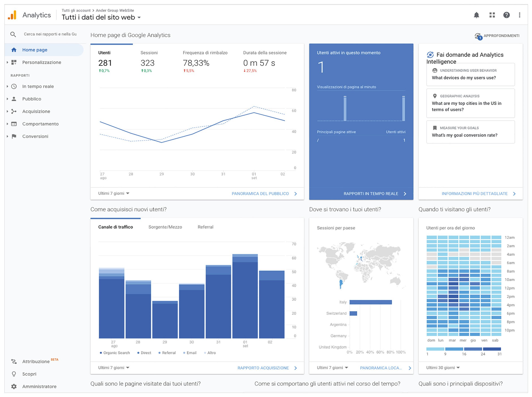Click arrow next to Panoramica del pubblico

tap(296, 194)
